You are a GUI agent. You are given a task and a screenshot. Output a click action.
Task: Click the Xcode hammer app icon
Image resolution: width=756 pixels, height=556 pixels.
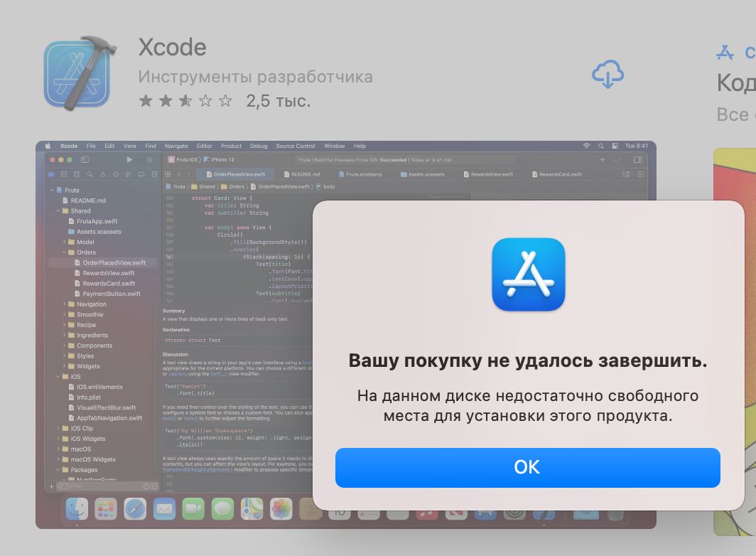(80, 73)
